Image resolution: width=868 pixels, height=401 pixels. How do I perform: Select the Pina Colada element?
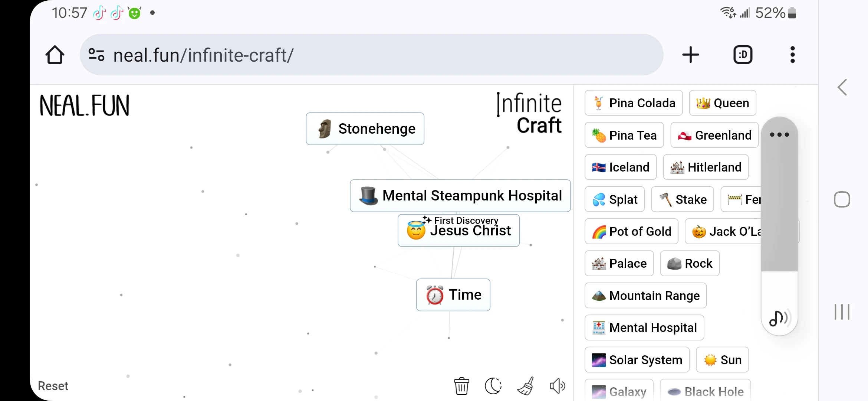pos(633,103)
